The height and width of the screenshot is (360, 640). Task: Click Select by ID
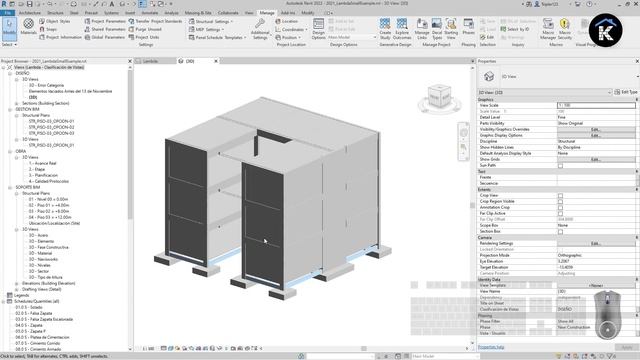click(515, 29)
